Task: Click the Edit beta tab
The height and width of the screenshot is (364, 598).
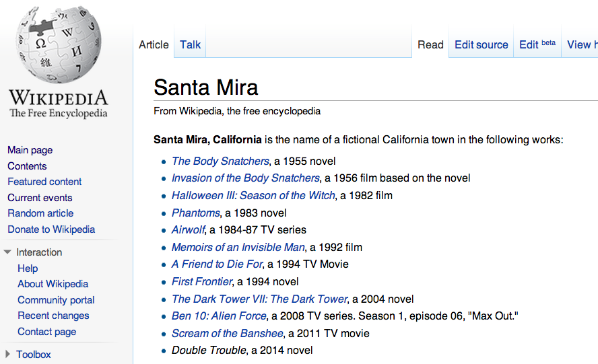Action: coord(537,45)
